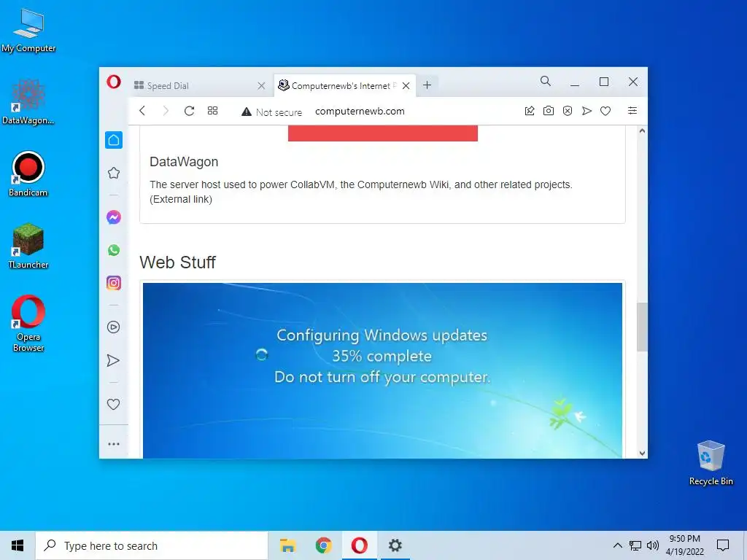Reload the computernewb.com page
Viewport: 747px width, 560px height.
(x=189, y=111)
